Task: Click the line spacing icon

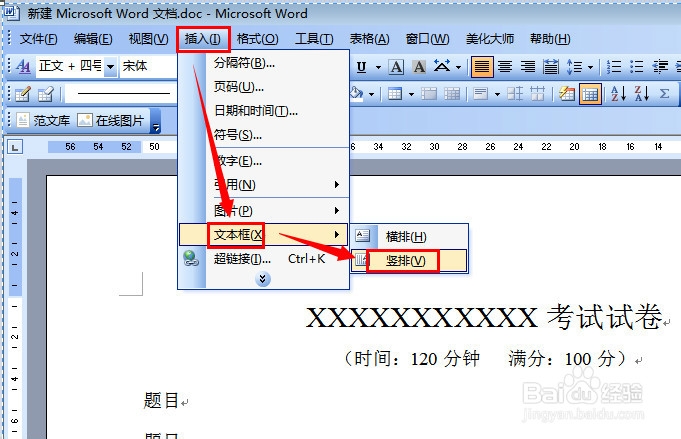Action: pyautogui.click(x=575, y=67)
